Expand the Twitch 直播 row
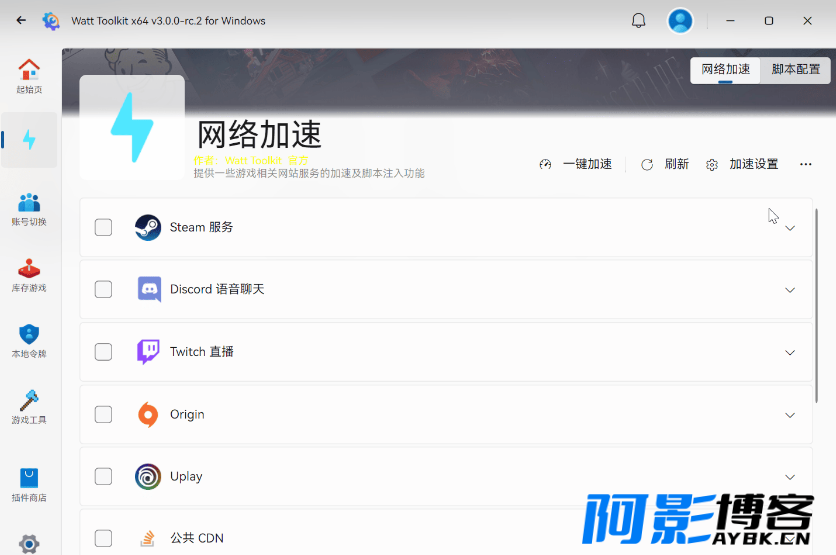Image resolution: width=836 pixels, height=555 pixels. coord(790,352)
